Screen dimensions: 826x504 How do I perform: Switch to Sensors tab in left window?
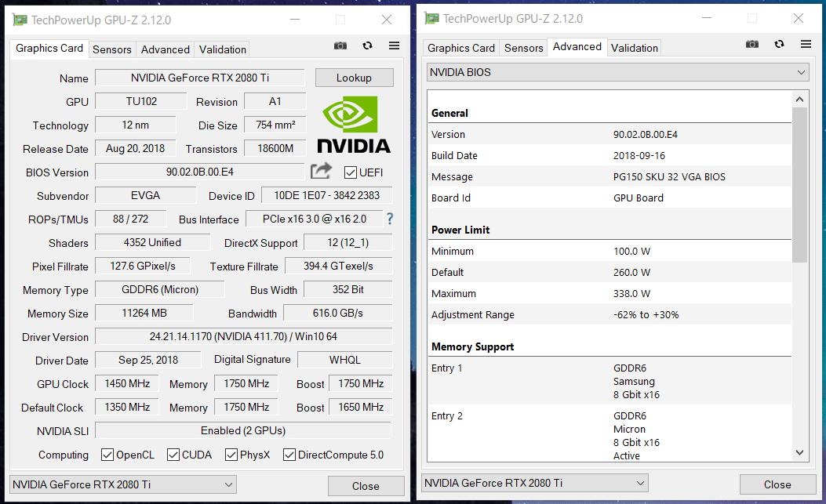point(112,49)
